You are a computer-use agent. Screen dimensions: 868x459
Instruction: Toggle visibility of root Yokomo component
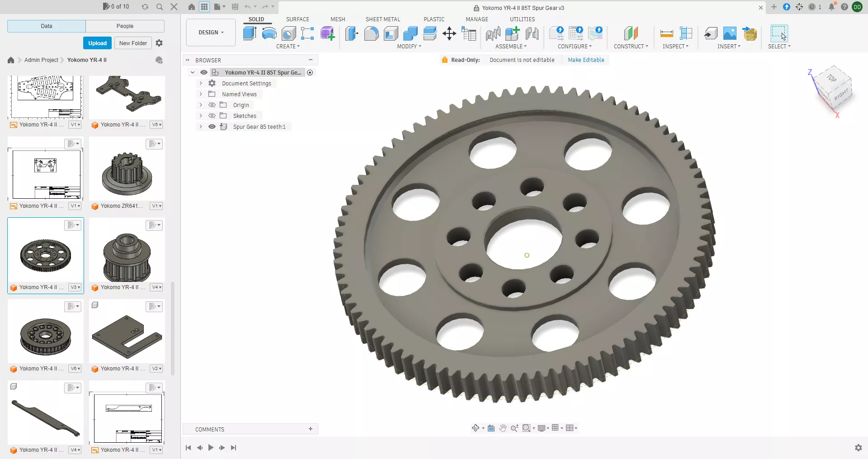click(x=204, y=72)
